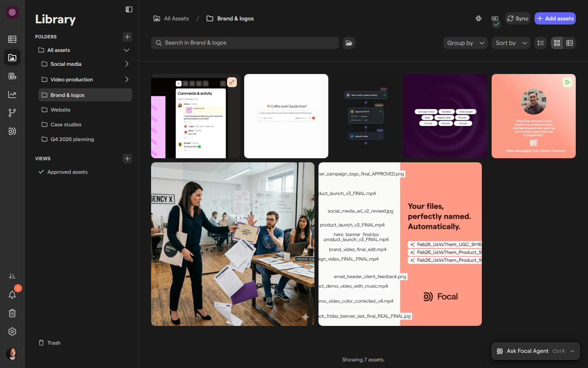Open the settings gear icon
Image resolution: width=588 pixels, height=368 pixels.
(12, 332)
